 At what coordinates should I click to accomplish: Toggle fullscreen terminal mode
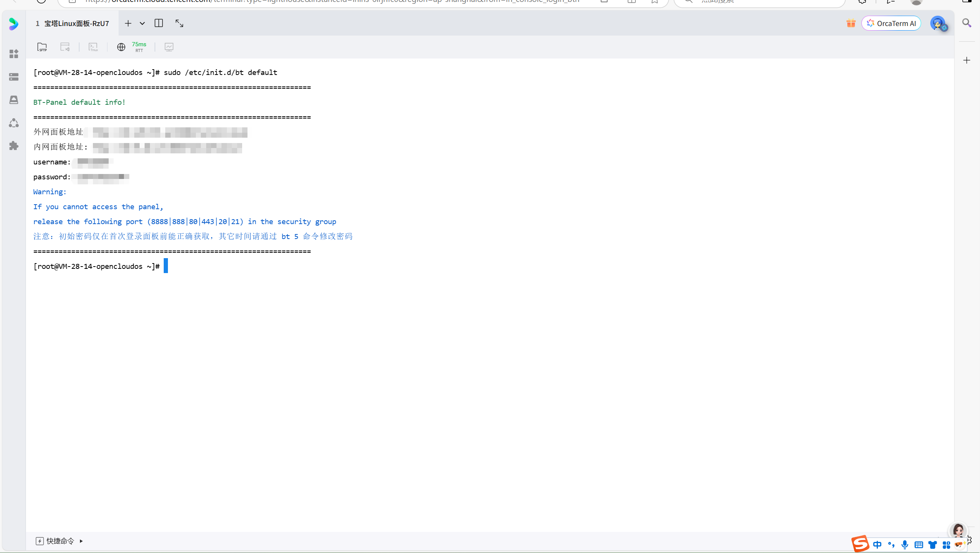coord(179,23)
